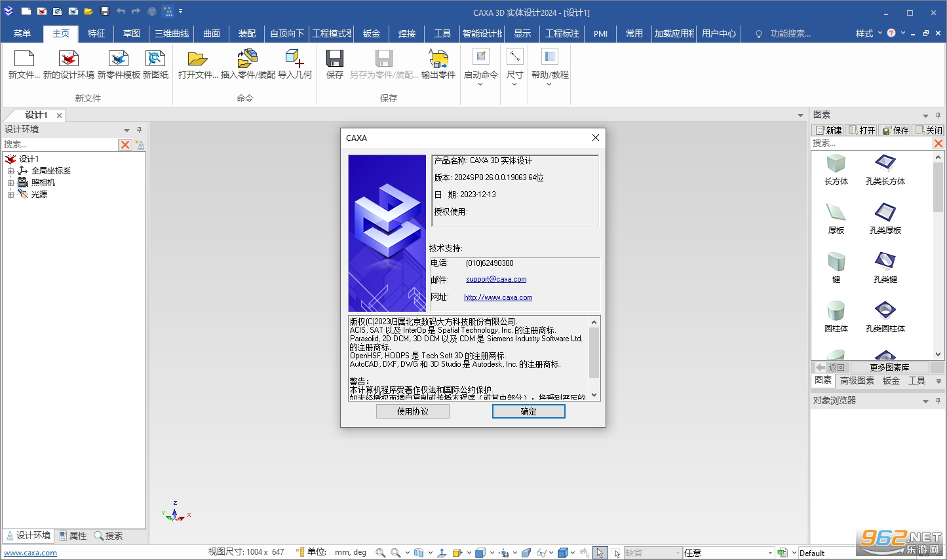Pick the 孔类厚板 catalog element
Screen dimensions: 947x560
885,219
